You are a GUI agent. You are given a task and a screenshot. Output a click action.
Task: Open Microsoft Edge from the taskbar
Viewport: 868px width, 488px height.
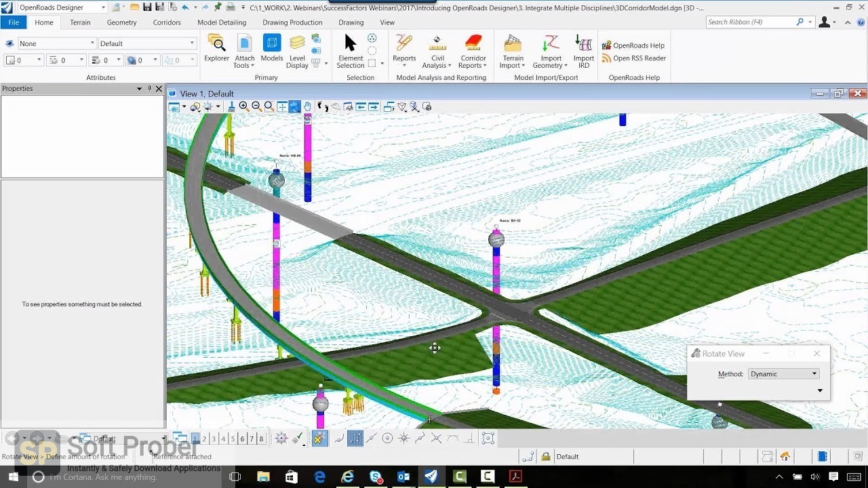point(319,476)
